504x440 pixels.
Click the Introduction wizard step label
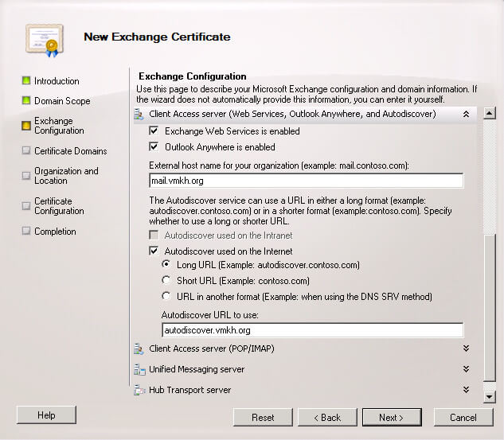57,81
